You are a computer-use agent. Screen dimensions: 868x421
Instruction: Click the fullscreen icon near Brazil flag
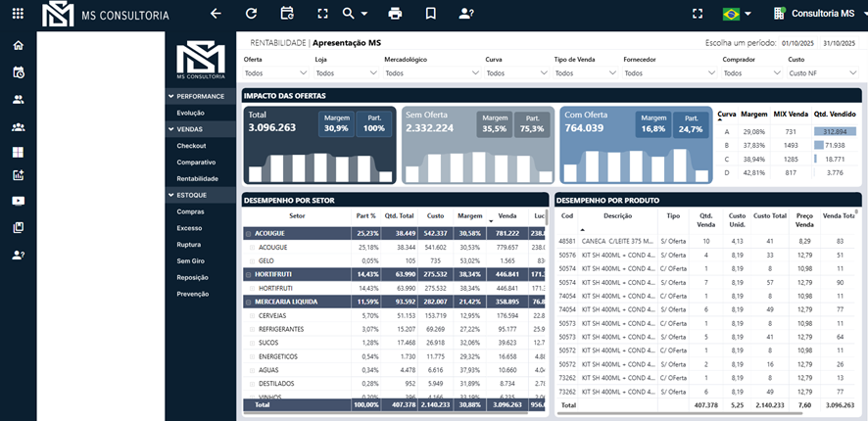click(698, 14)
